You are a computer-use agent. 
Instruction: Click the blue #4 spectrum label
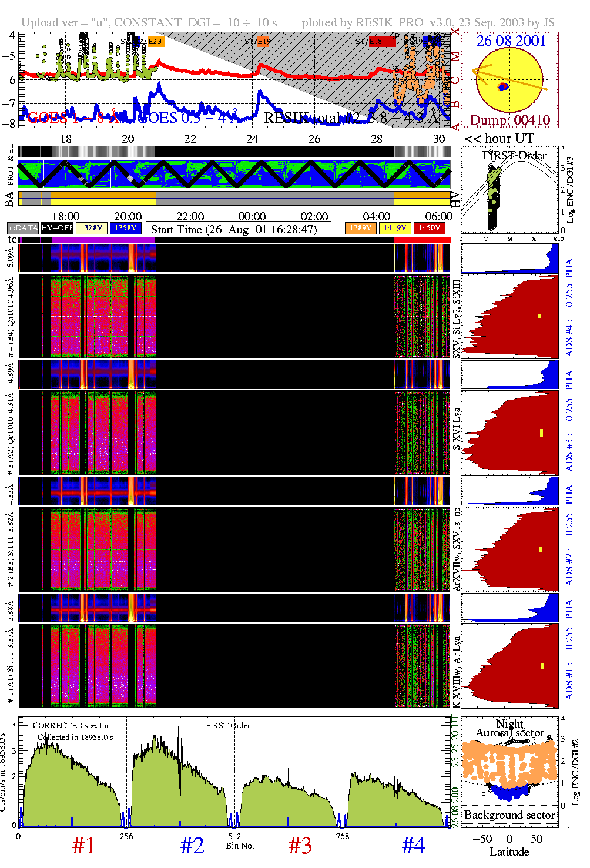(x=414, y=846)
